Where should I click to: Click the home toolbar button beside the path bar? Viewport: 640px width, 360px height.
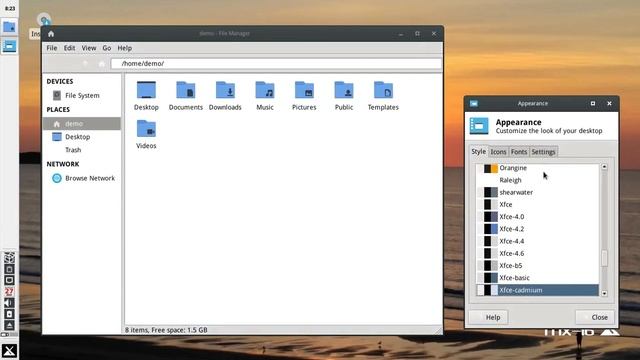pyautogui.click(x=102, y=64)
